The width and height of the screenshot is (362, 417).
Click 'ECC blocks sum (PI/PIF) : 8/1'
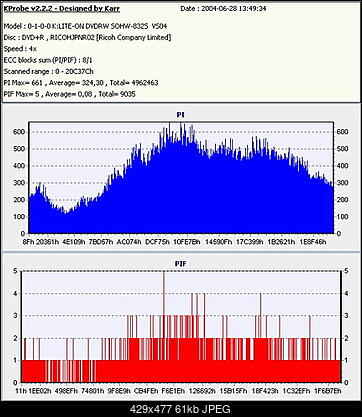[x=48, y=60]
